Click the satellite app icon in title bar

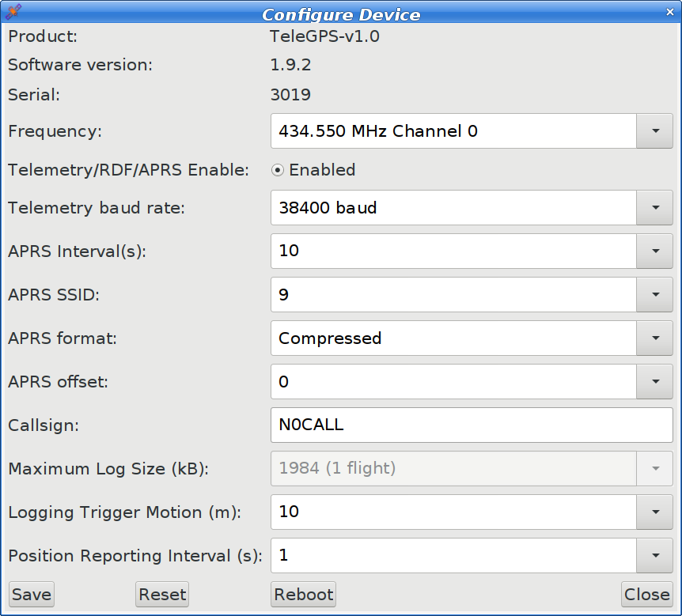point(13,13)
